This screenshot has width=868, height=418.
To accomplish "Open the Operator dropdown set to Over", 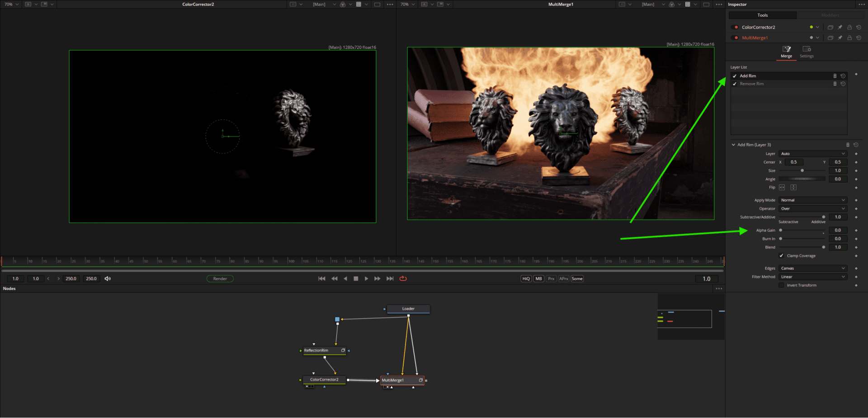I will (812, 208).
